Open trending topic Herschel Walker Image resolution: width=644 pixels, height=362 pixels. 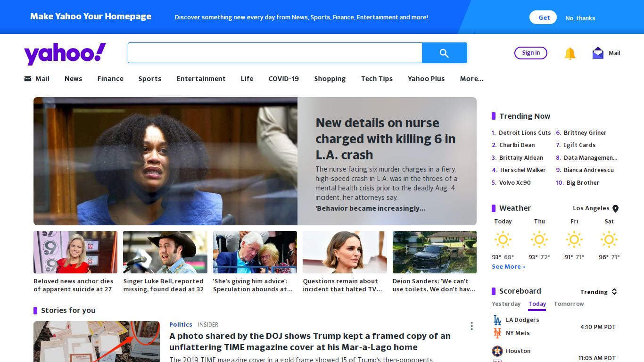tap(523, 170)
